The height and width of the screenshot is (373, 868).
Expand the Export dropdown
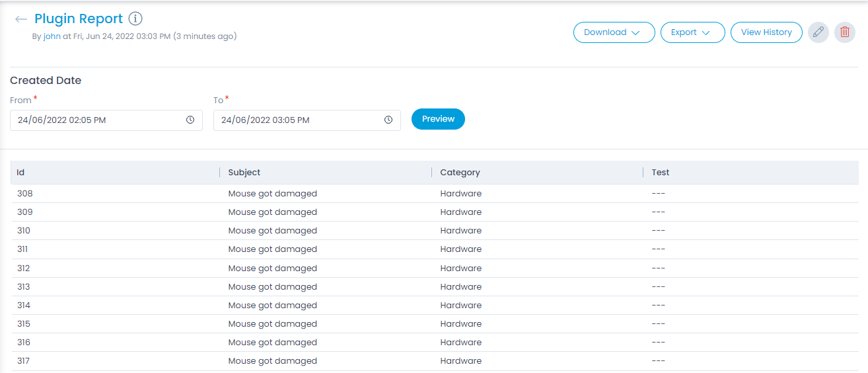tap(692, 32)
